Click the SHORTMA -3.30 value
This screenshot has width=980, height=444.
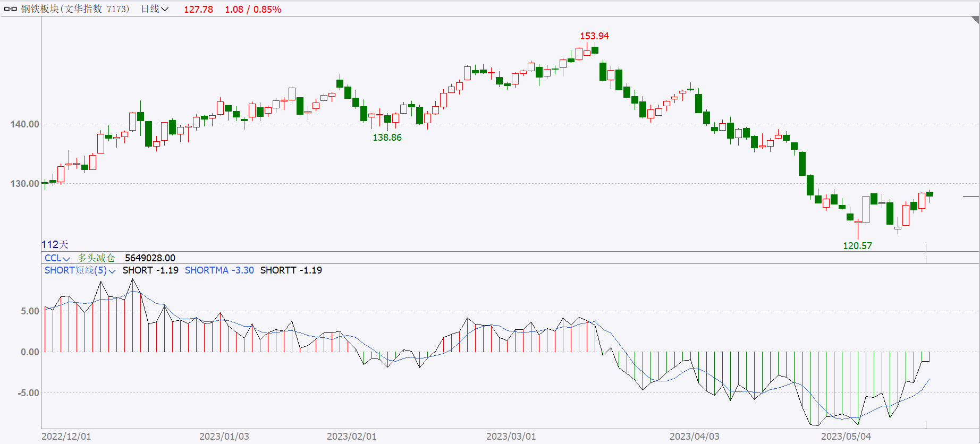219,270
